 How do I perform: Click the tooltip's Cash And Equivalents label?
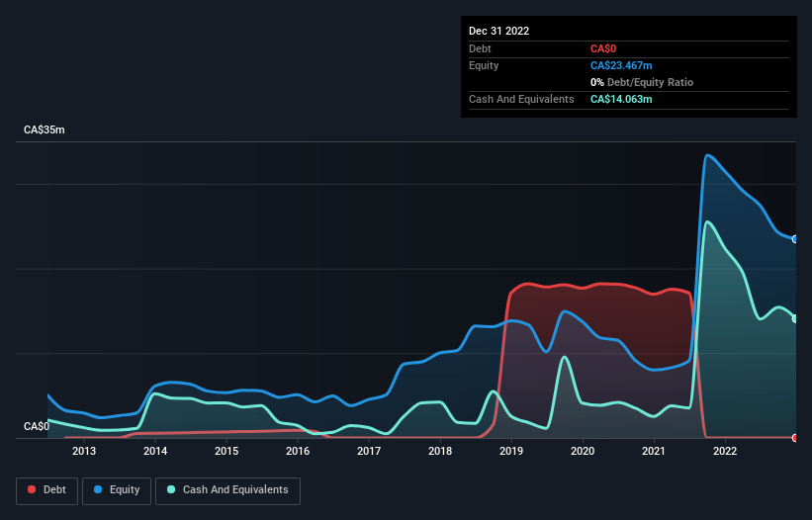click(521, 99)
